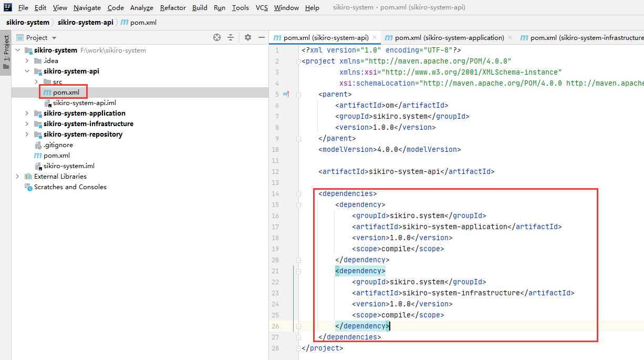Open the Help menu
This screenshot has height=360, width=644.
(312, 7)
